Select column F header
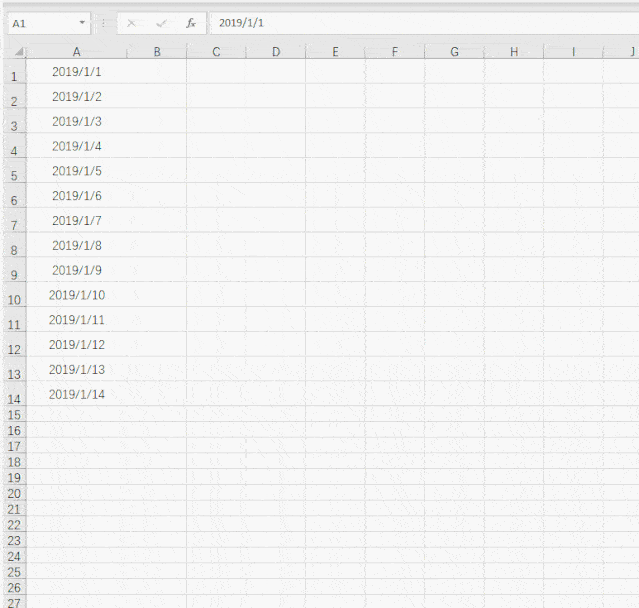 pyautogui.click(x=394, y=52)
